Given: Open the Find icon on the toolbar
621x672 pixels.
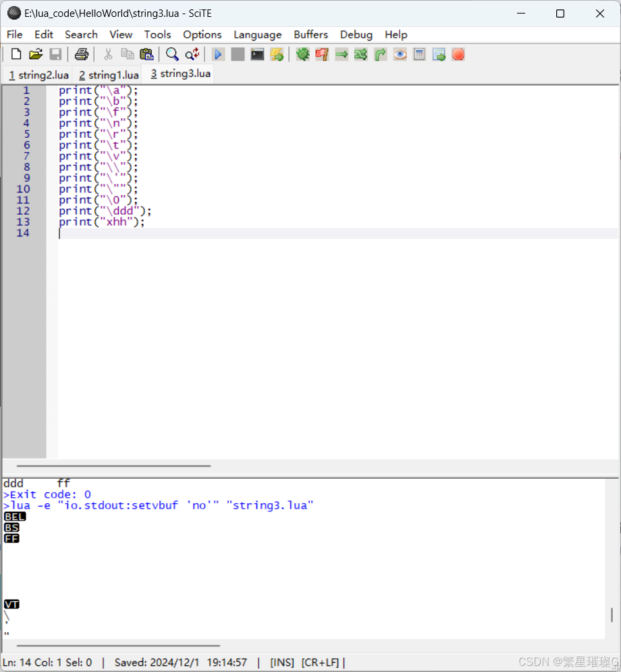Looking at the screenshot, I should point(171,54).
